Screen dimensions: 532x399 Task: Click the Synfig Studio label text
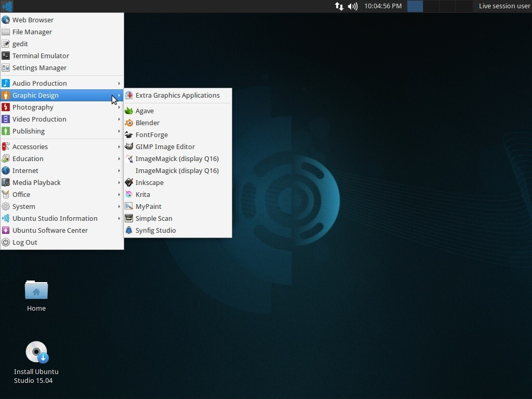click(156, 230)
